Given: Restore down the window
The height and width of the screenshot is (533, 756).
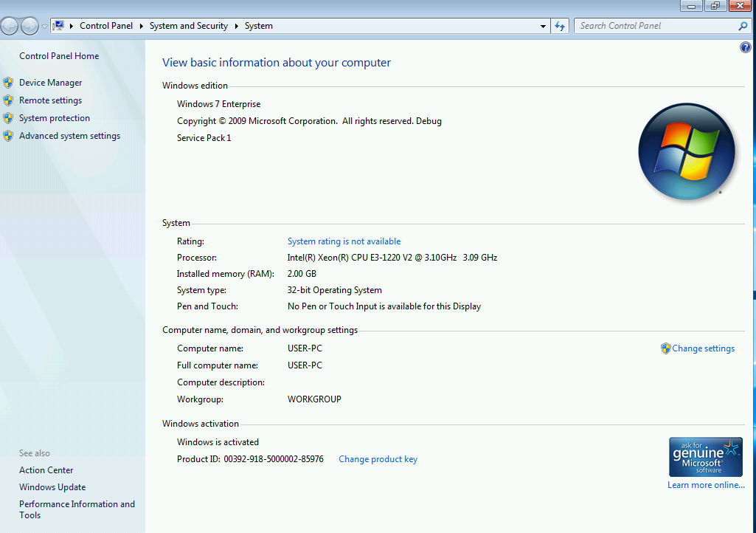Looking at the screenshot, I should coord(715,6).
